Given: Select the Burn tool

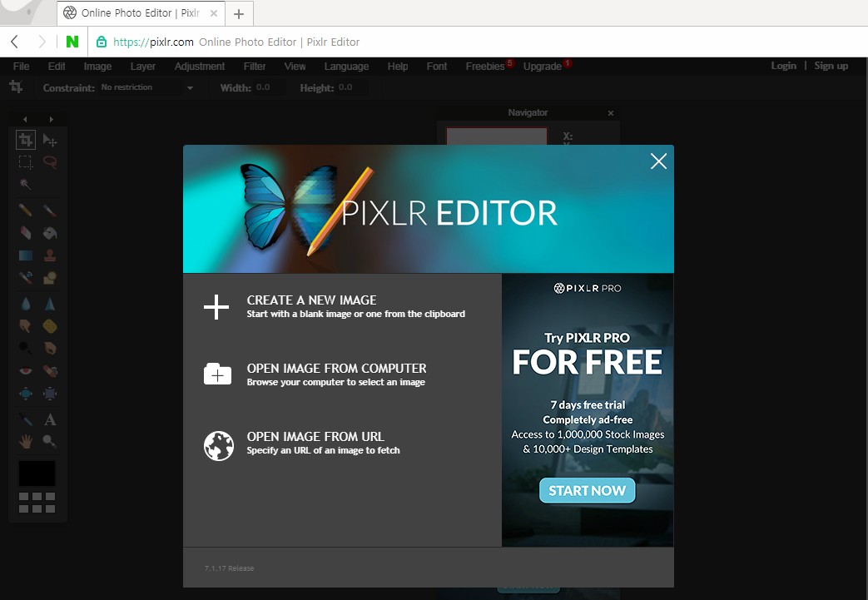Looking at the screenshot, I should [50, 348].
